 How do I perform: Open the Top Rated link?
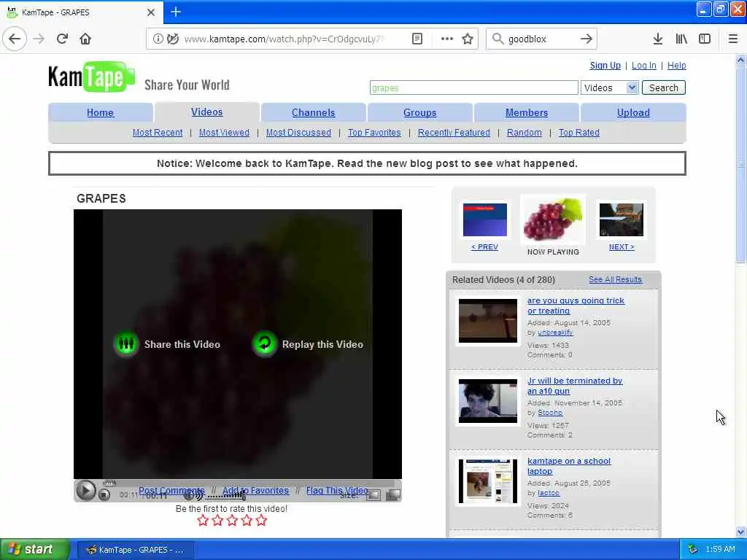[578, 133]
